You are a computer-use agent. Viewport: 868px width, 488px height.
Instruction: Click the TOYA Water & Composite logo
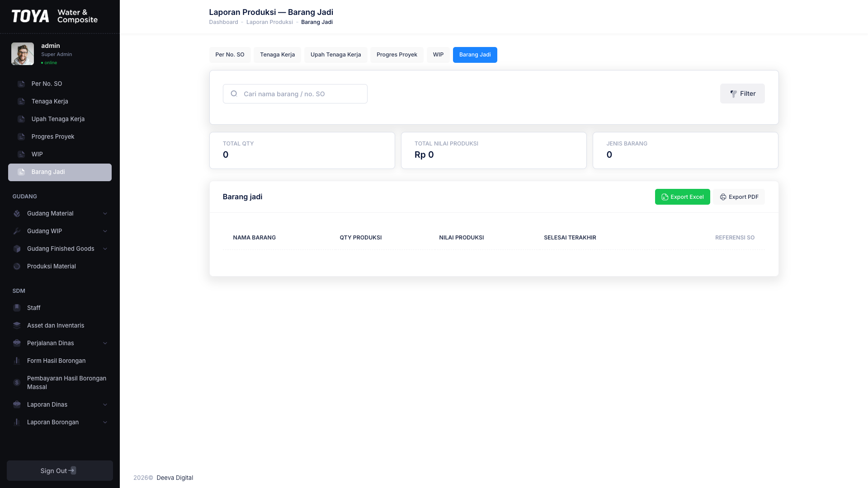point(54,16)
